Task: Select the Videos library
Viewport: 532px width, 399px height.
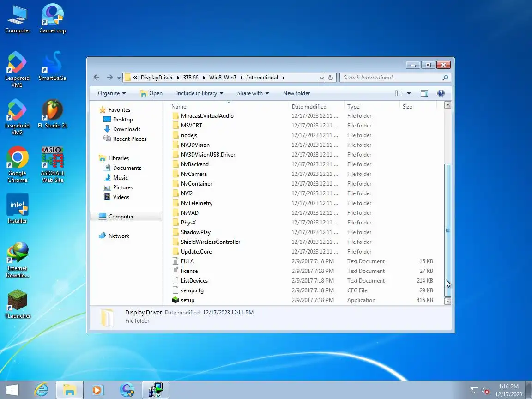Action: coord(116,197)
